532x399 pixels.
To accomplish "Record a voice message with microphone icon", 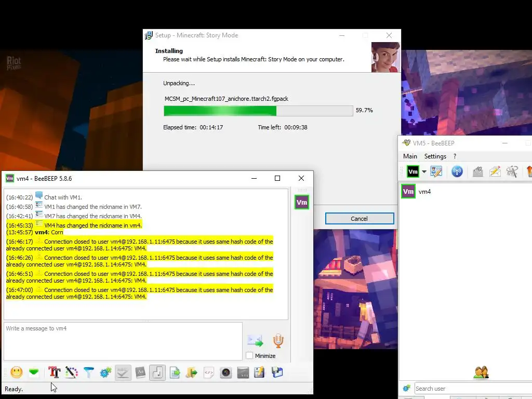I will click(x=278, y=341).
